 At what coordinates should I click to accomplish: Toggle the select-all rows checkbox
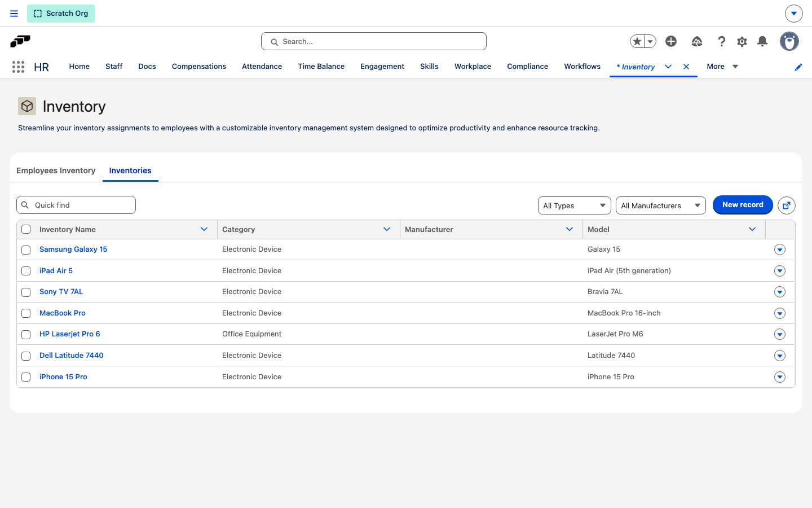tap(26, 229)
